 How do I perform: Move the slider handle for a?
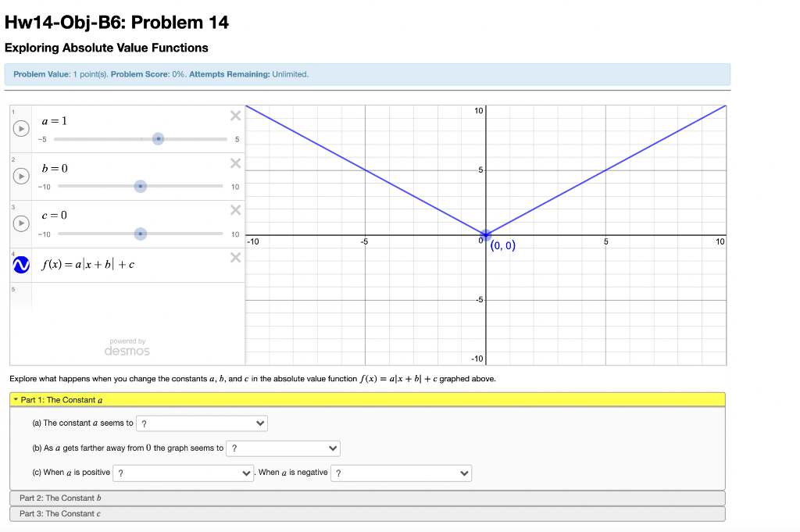(x=158, y=139)
